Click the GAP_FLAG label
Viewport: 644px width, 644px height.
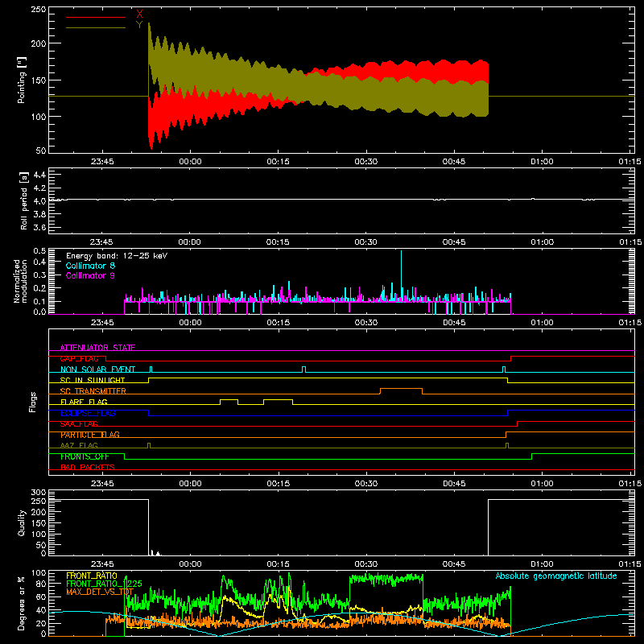pos(79,358)
